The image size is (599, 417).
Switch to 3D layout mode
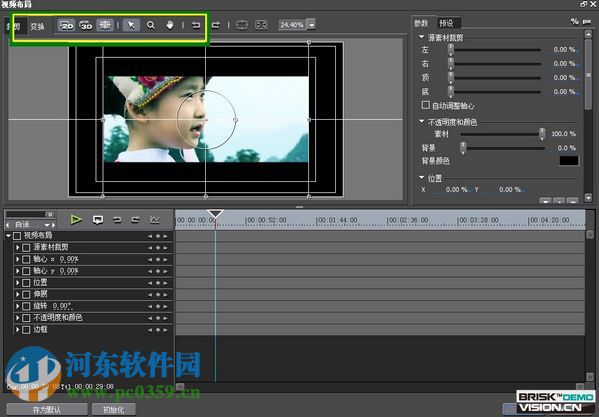click(86, 25)
